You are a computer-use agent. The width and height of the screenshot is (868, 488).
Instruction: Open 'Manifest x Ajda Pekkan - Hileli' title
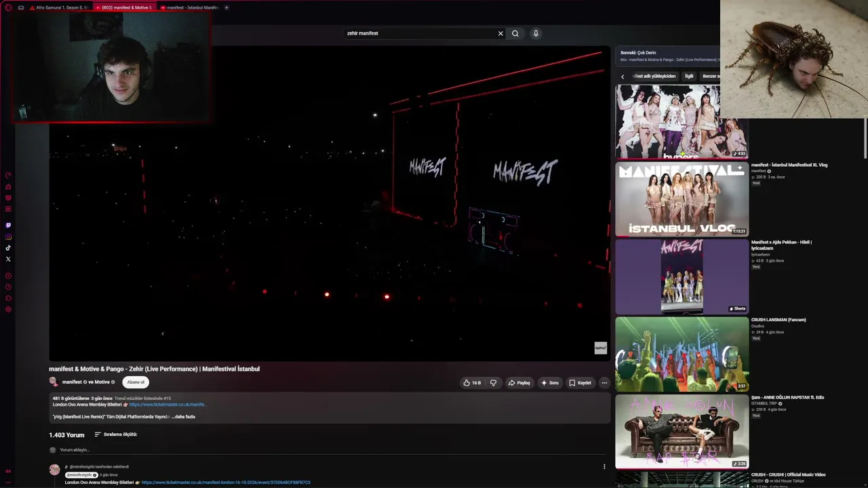coord(781,245)
